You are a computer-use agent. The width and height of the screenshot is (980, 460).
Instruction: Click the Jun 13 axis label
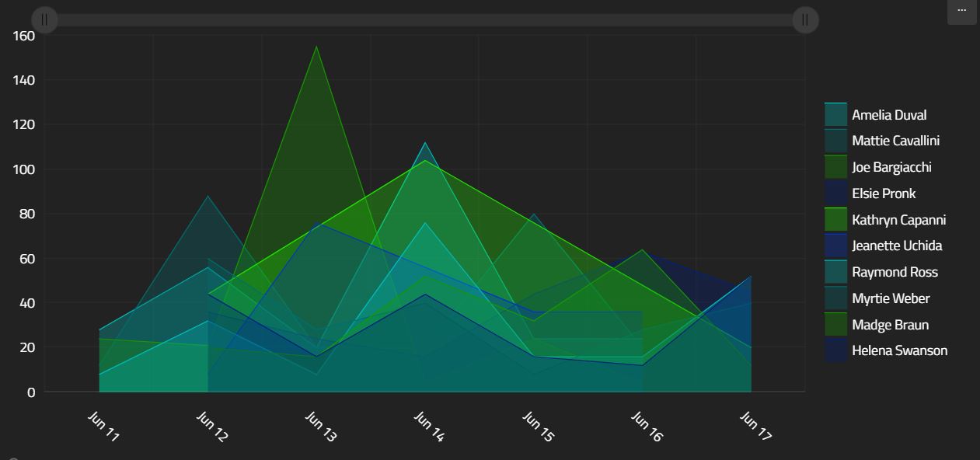click(x=320, y=427)
